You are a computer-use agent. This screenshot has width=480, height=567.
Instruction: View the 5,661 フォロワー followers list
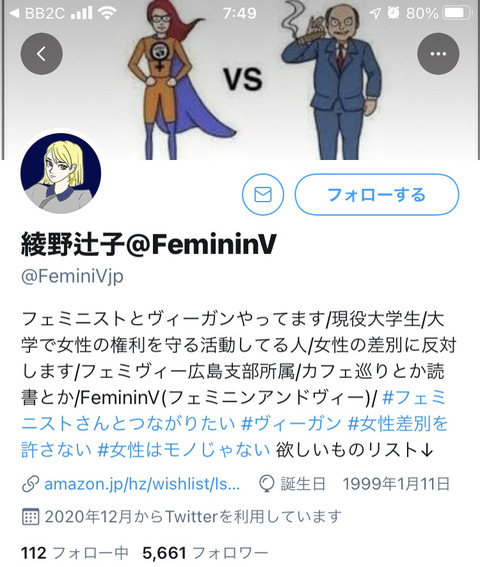[205, 553]
